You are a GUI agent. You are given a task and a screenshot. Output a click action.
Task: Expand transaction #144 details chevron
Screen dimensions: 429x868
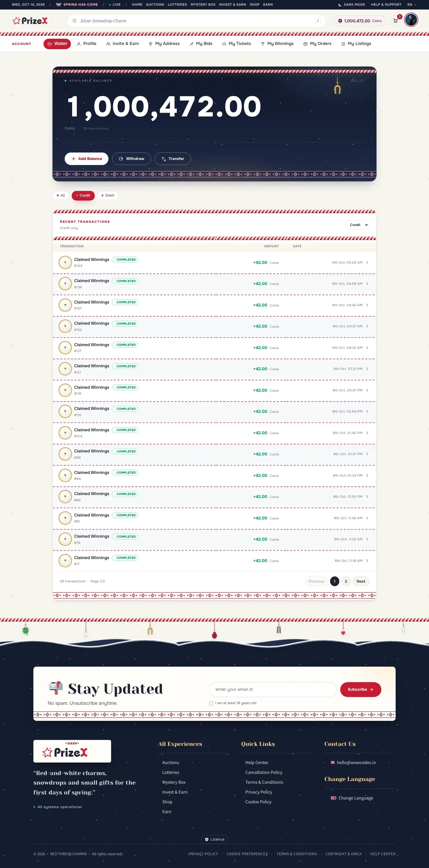[367, 262]
